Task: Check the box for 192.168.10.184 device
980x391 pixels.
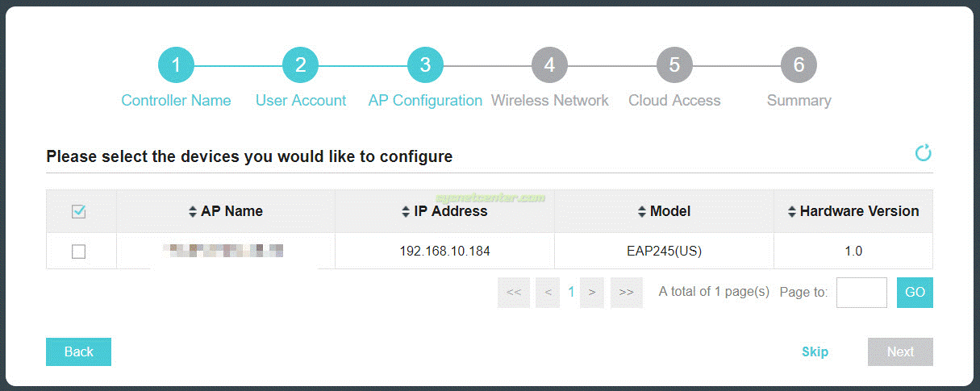Action: [x=79, y=252]
